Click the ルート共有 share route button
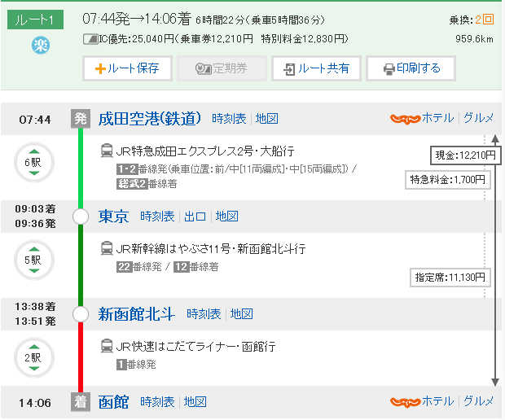Viewport: 505px width, 420px height. [x=315, y=68]
